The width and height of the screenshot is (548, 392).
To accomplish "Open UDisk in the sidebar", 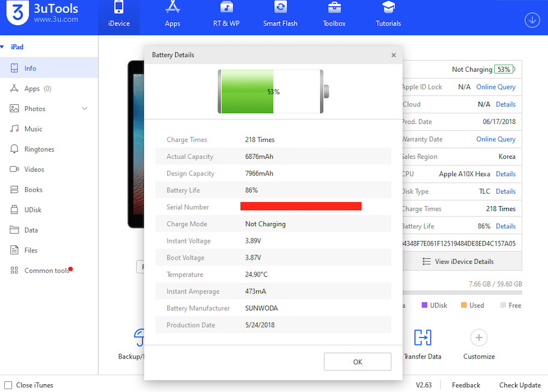I will pos(49,210).
